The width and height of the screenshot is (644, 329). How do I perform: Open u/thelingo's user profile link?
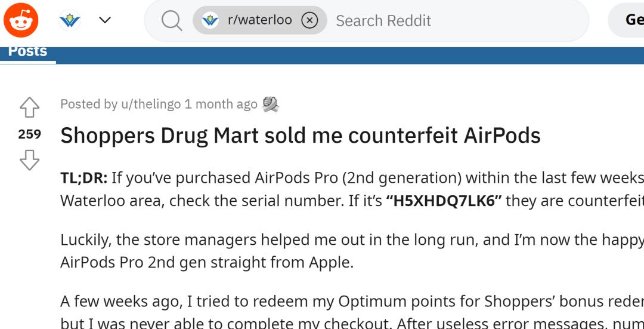click(150, 104)
